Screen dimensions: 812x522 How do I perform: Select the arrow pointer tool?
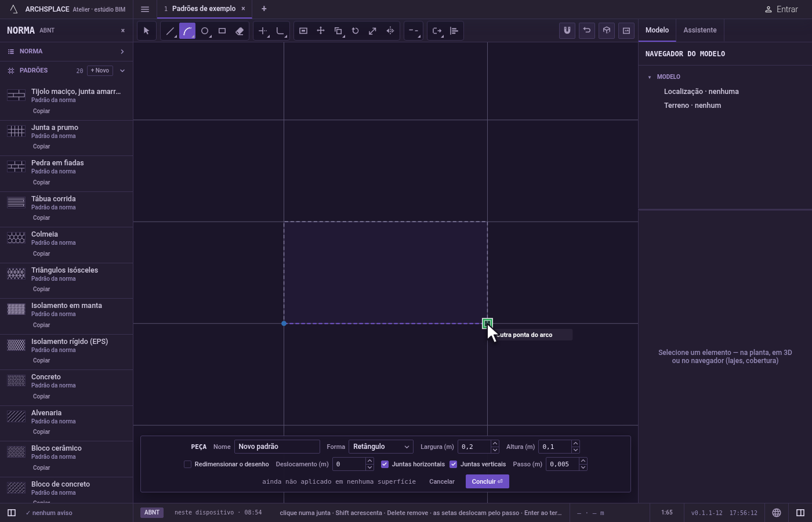[146, 31]
